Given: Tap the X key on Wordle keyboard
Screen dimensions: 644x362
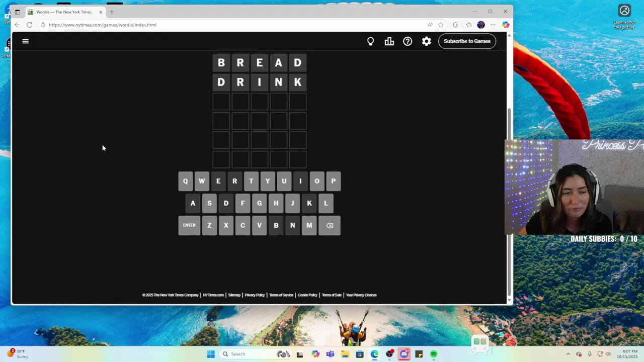Looking at the screenshot, I should point(226,225).
